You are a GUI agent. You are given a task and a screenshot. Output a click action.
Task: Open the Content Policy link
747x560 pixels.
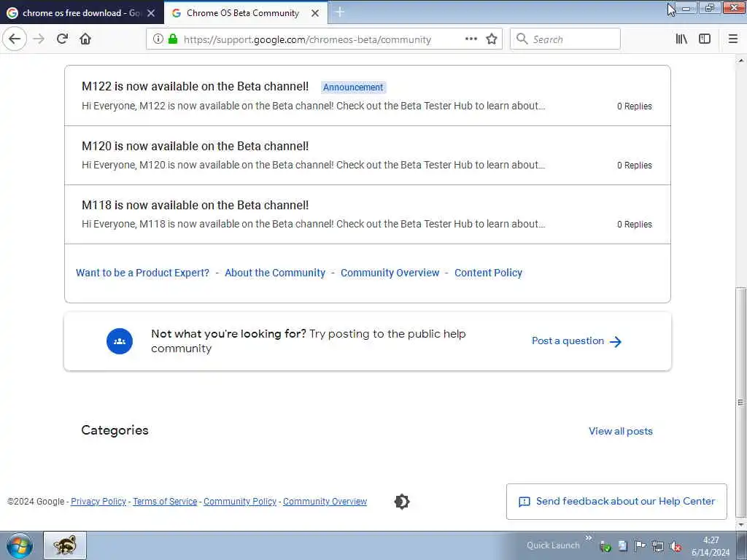488,273
